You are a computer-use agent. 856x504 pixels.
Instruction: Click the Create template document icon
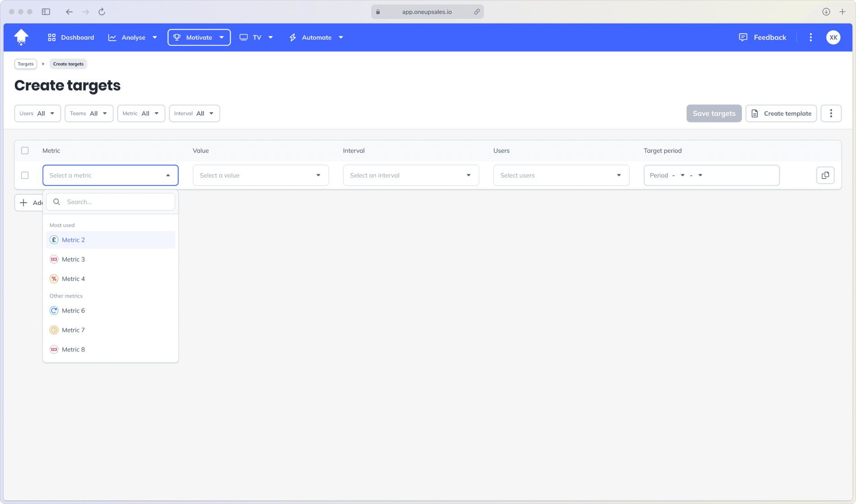click(755, 114)
